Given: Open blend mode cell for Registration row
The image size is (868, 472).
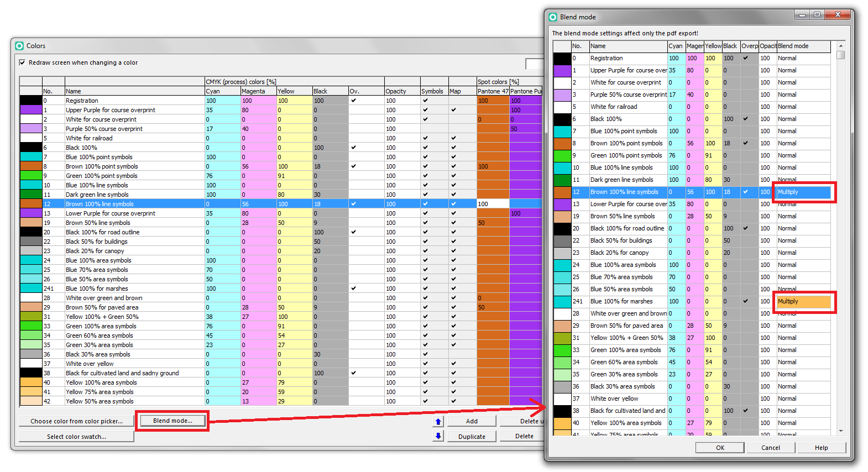Looking at the screenshot, I should [803, 58].
